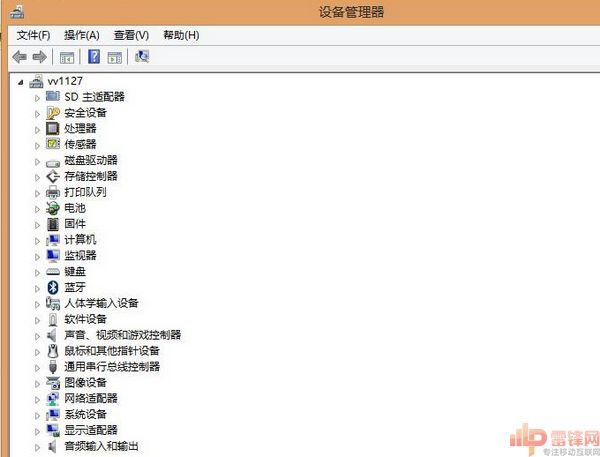The width and height of the screenshot is (600, 457).
Task: Click the 固件 firmware icon
Action: pos(53,224)
